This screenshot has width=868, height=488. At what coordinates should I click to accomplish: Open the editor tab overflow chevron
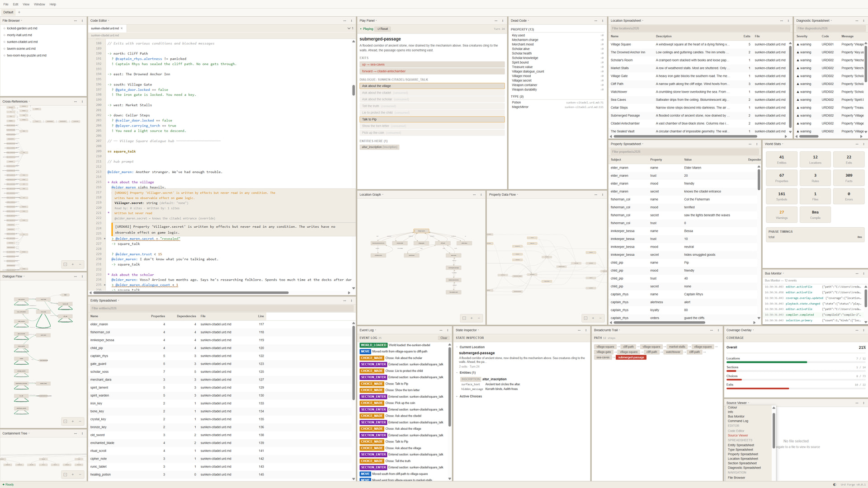349,28
